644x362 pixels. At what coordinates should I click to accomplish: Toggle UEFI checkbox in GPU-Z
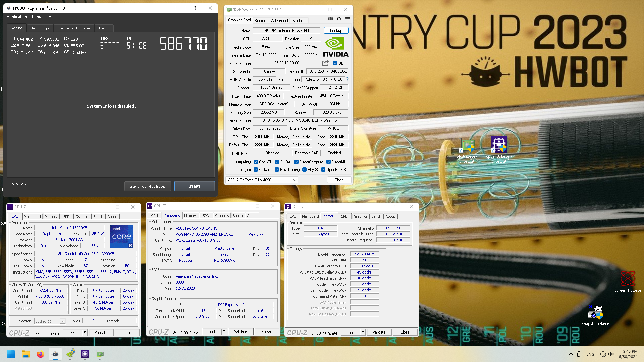tap(335, 63)
